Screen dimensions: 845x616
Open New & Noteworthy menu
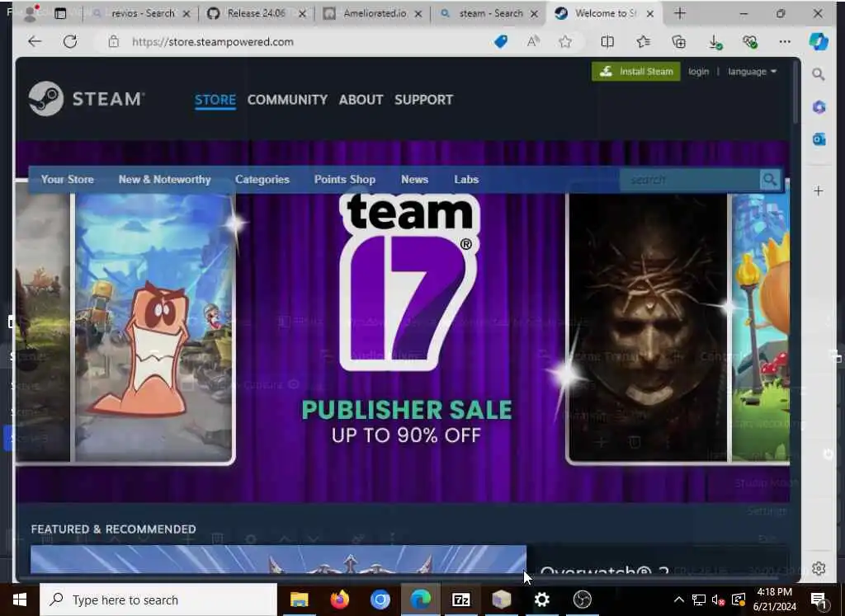(x=164, y=179)
